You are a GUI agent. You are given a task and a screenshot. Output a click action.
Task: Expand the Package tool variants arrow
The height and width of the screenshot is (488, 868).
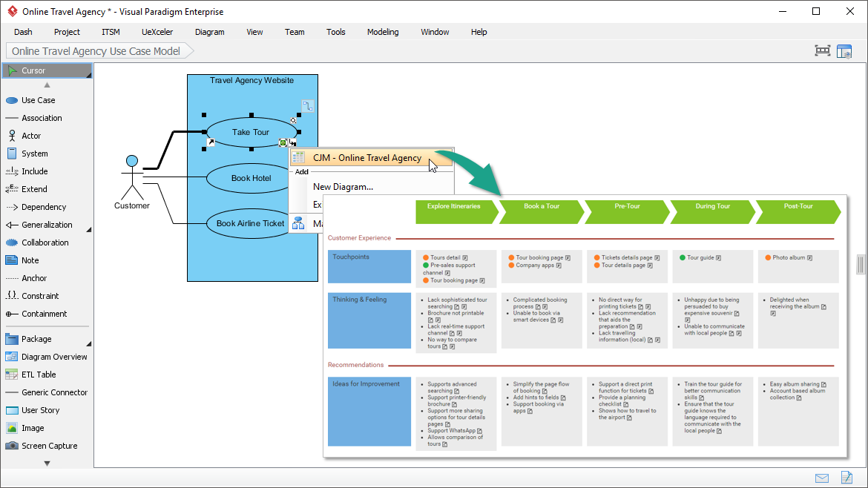(88, 343)
